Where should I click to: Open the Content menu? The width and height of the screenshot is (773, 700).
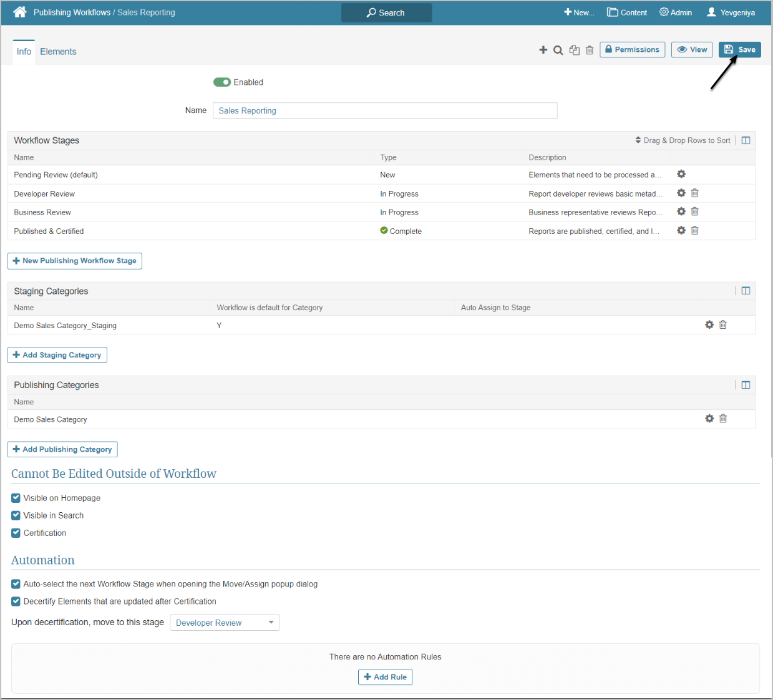tap(627, 12)
